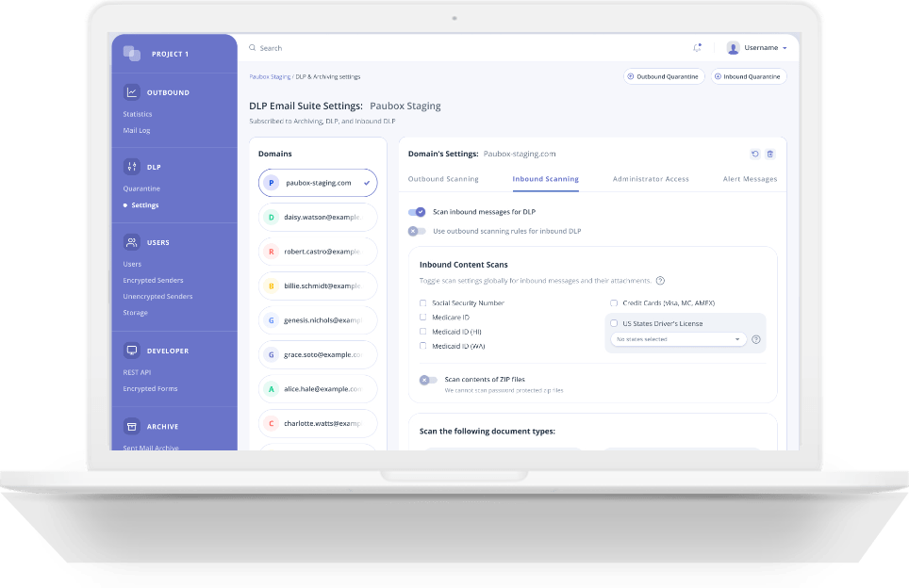Screen dimensions: 909x588
Task: Open notifications bell icon
Action: (x=697, y=47)
